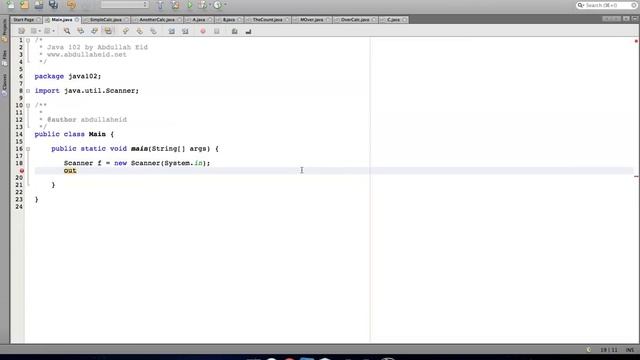Toggle Bookmark on current line
This screenshot has height=360, width=640.
153,31
